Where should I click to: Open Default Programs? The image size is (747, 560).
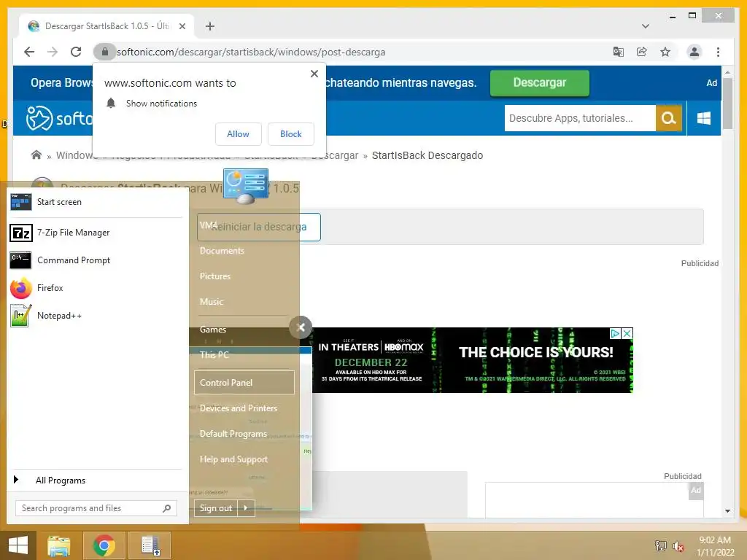(233, 434)
